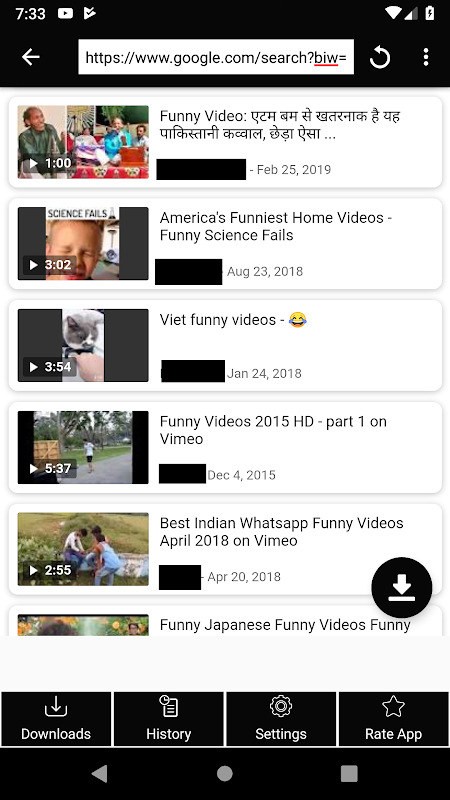450x800 pixels.
Task: Tap the floating download button
Action: click(x=402, y=587)
